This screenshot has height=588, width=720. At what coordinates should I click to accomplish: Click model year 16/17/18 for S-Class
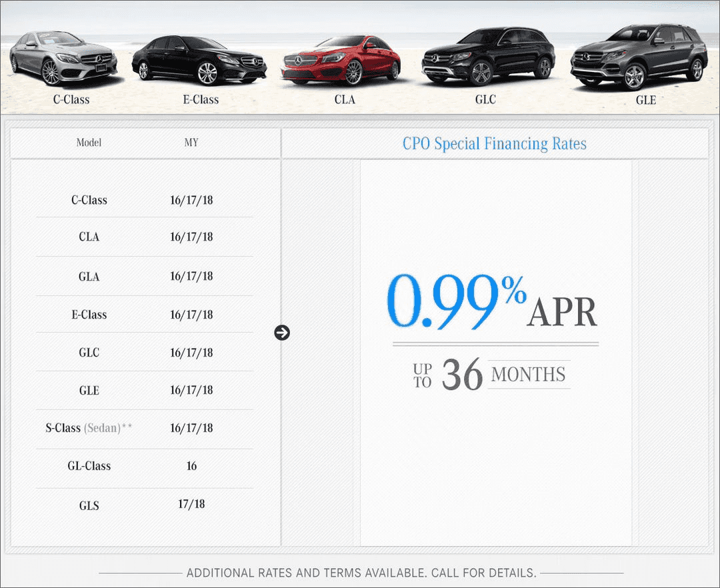click(191, 428)
